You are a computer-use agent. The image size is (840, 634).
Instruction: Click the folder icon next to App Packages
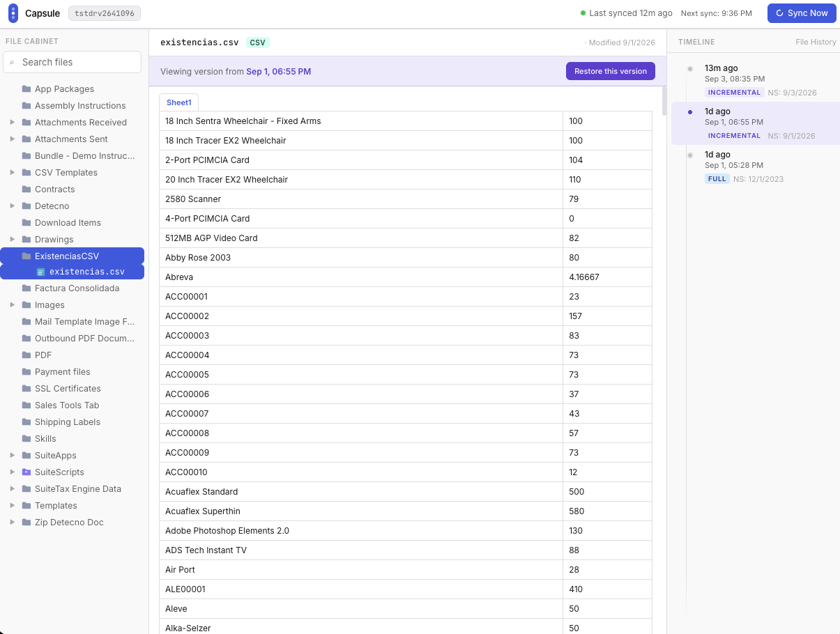pyautogui.click(x=26, y=89)
